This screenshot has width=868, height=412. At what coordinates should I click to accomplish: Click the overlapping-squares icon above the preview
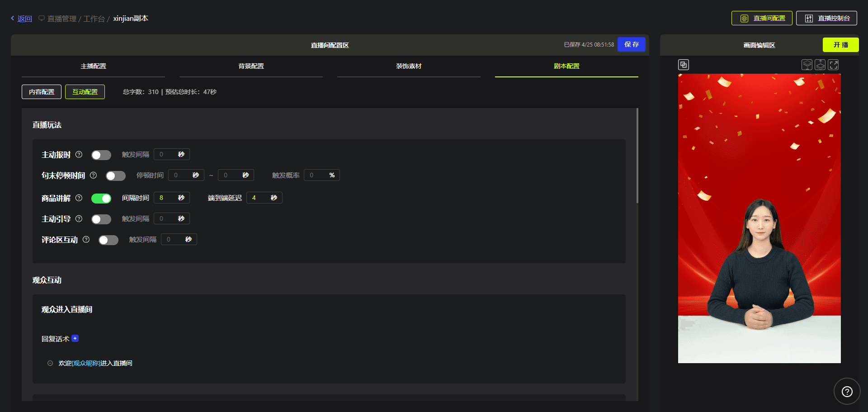coord(684,65)
